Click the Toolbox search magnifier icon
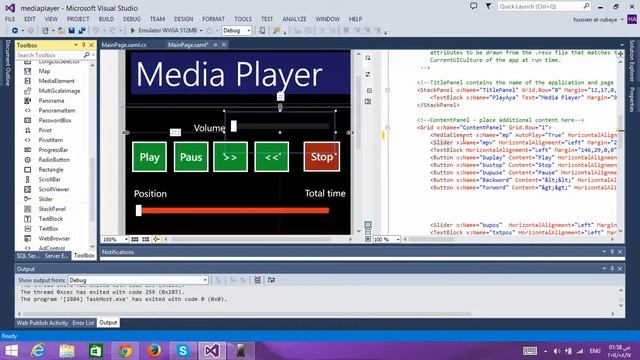Image resolution: width=640 pixels, height=360 pixels. pyautogui.click(x=87, y=55)
